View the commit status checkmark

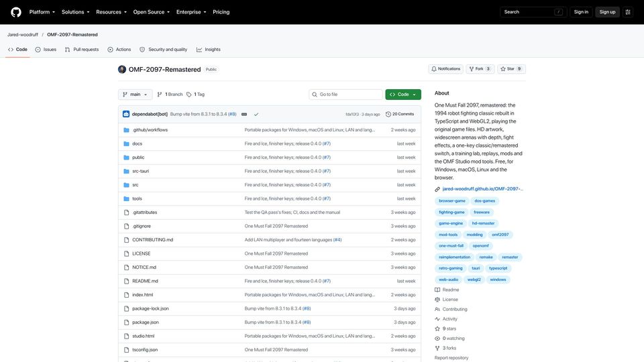coord(256,114)
